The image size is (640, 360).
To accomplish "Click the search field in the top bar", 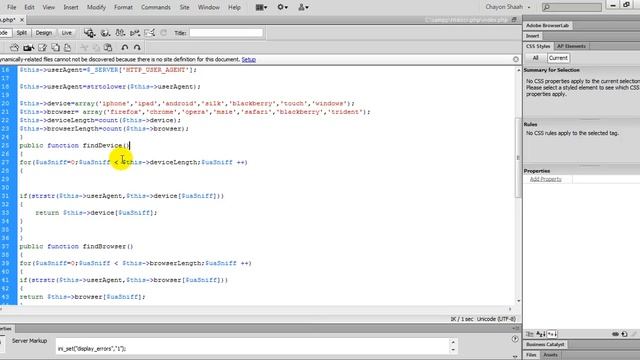I will tap(571, 7).
